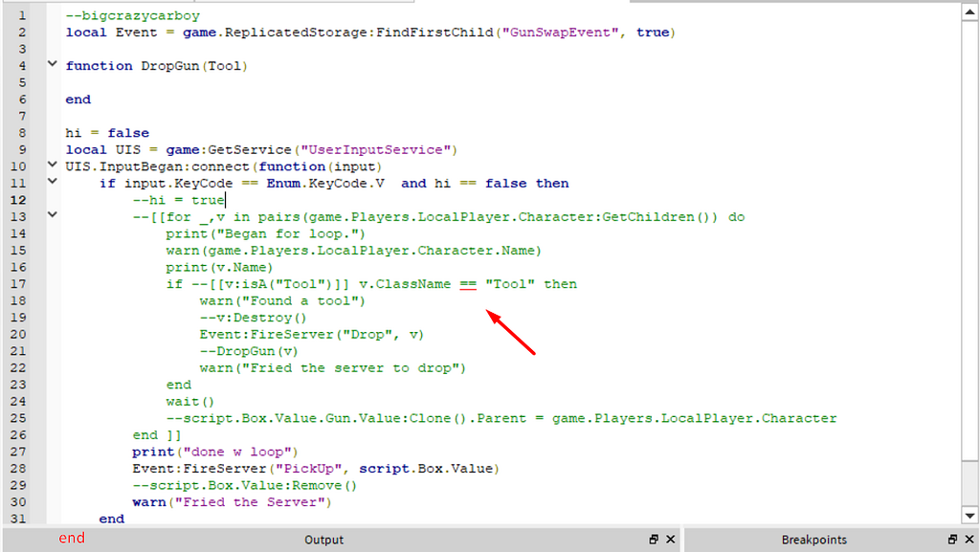
Task: Place the cursor after hi = true on line 12
Action: [x=224, y=200]
